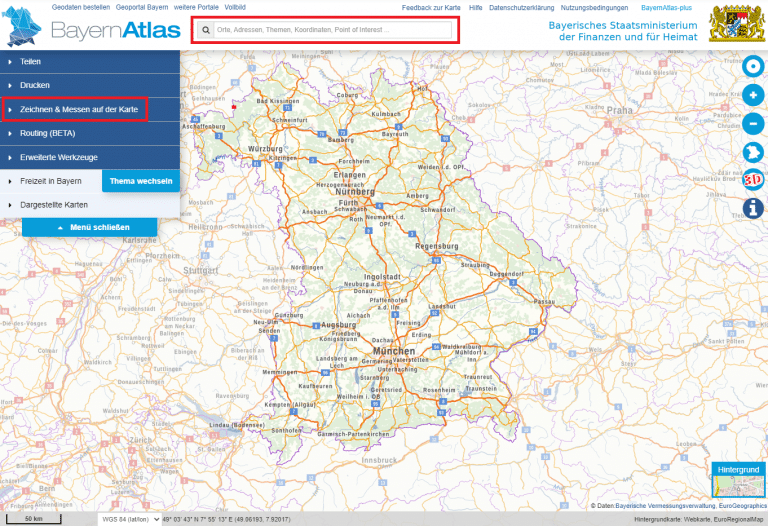
Task: Click the 50 km scale bar
Action: [33, 519]
